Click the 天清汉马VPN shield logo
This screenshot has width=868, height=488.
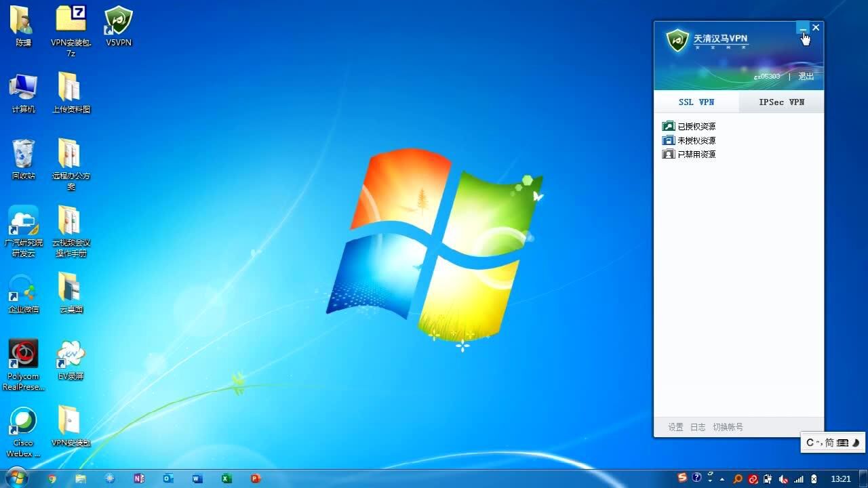677,41
